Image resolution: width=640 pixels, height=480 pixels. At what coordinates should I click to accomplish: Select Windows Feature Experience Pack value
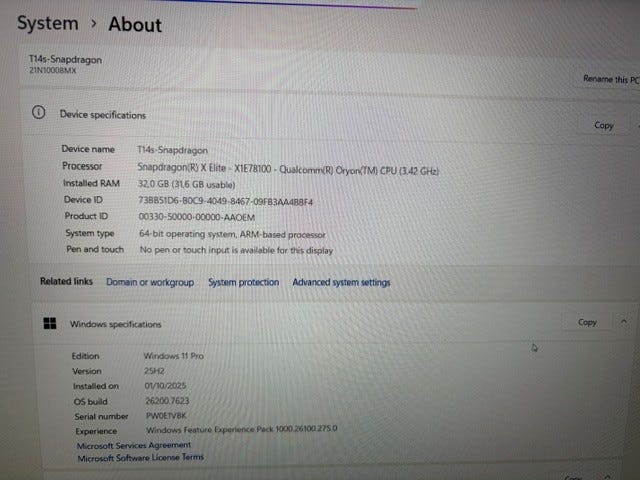242,429
